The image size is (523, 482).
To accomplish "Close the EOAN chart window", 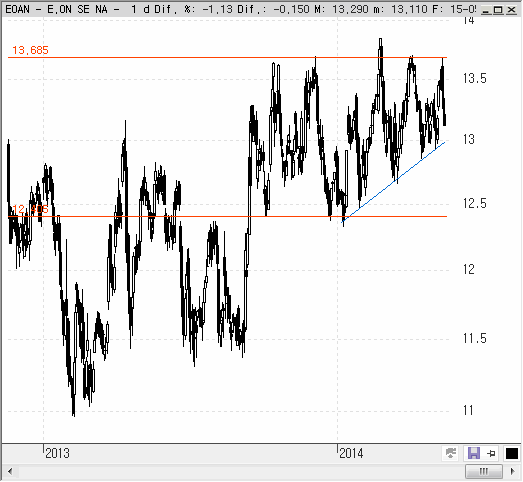I will (x=511, y=10).
